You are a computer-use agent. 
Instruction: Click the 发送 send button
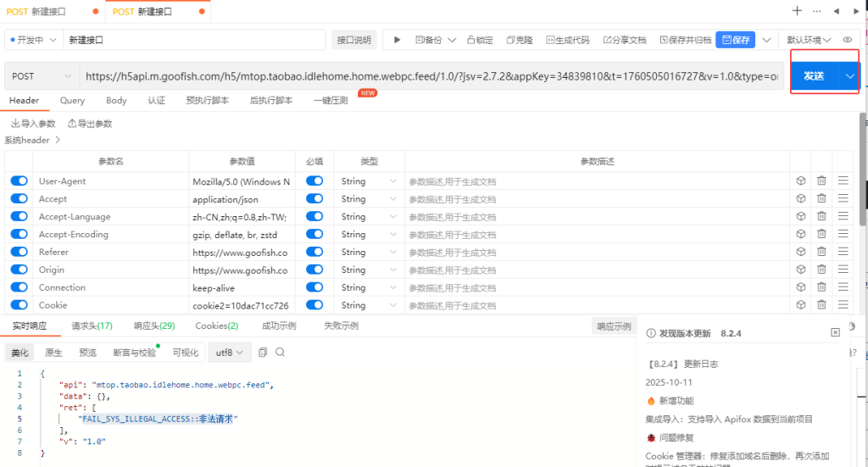tap(815, 76)
